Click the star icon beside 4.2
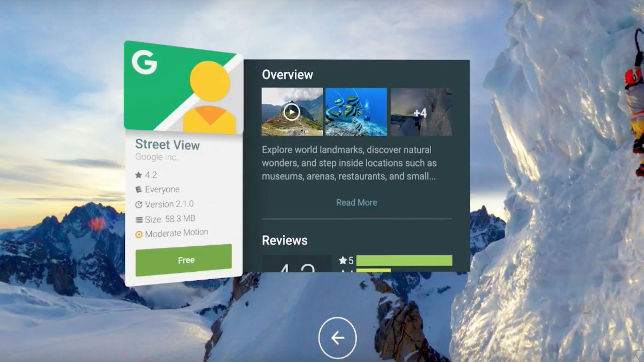Viewport: 644px width, 362px height. tap(139, 175)
